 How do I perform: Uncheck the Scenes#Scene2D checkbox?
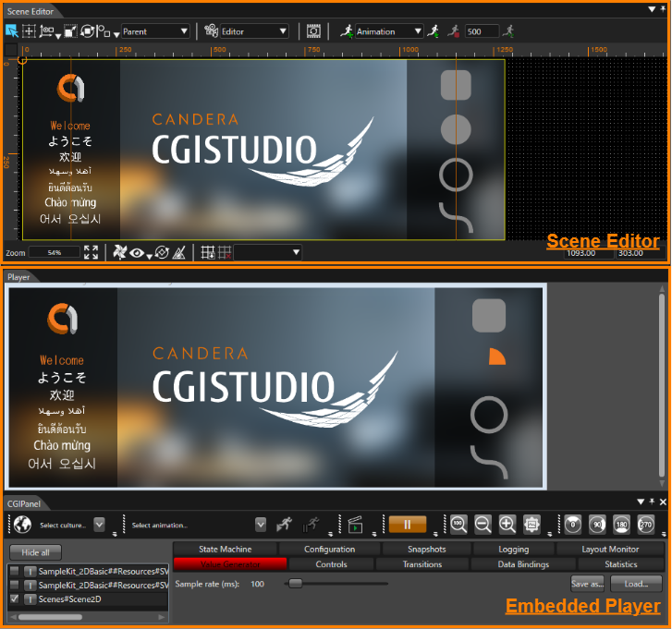click(x=15, y=599)
